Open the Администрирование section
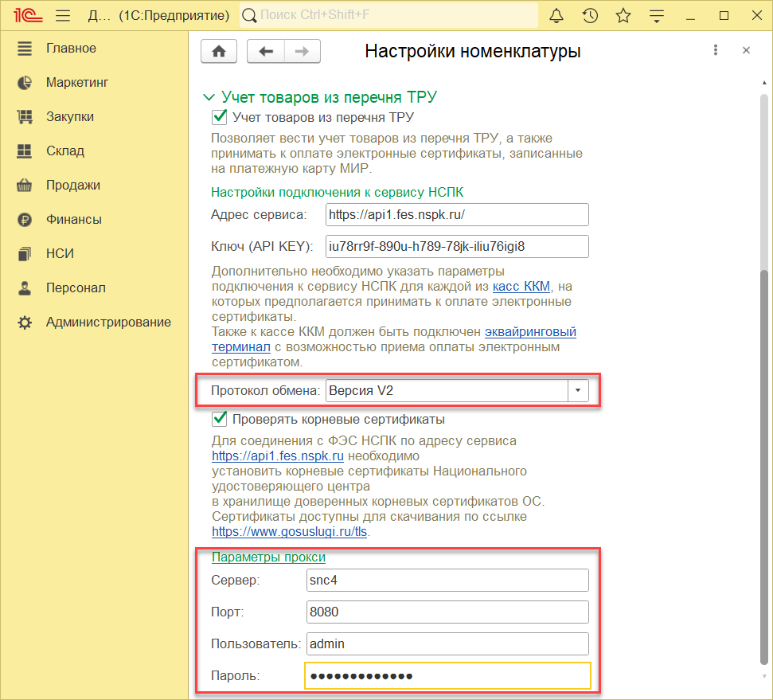 tap(108, 322)
